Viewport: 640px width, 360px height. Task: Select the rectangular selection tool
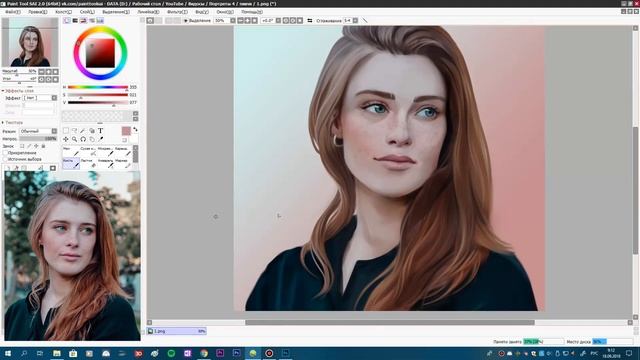click(x=66, y=131)
